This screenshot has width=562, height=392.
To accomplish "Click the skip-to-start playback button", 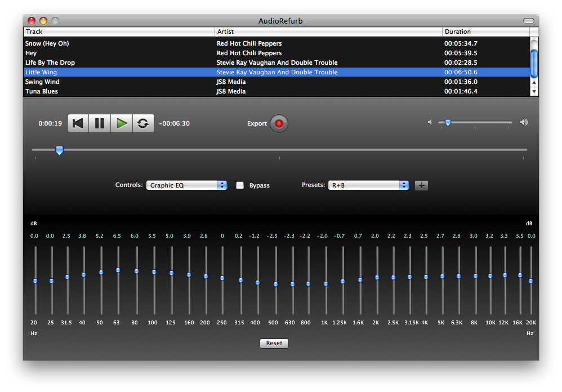I will coord(78,123).
